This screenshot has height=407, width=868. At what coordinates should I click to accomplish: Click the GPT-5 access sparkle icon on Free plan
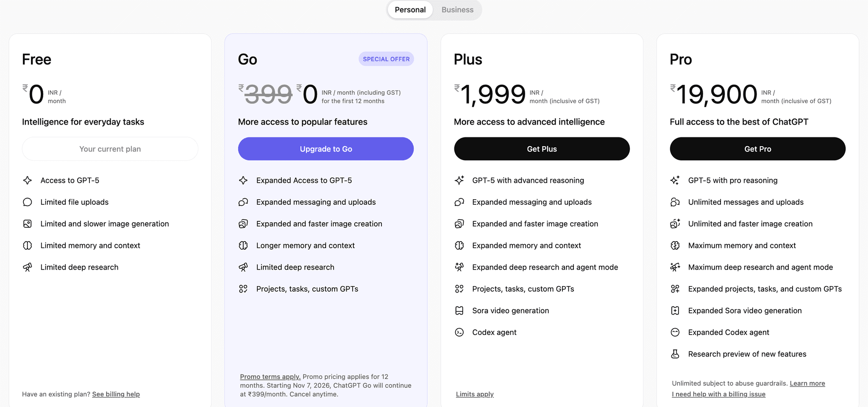[28, 180]
